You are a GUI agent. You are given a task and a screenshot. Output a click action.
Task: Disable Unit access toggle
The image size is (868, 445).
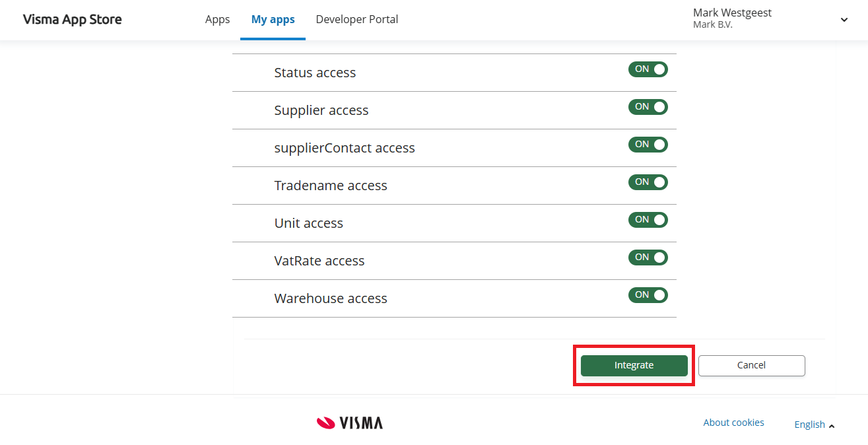pos(648,220)
